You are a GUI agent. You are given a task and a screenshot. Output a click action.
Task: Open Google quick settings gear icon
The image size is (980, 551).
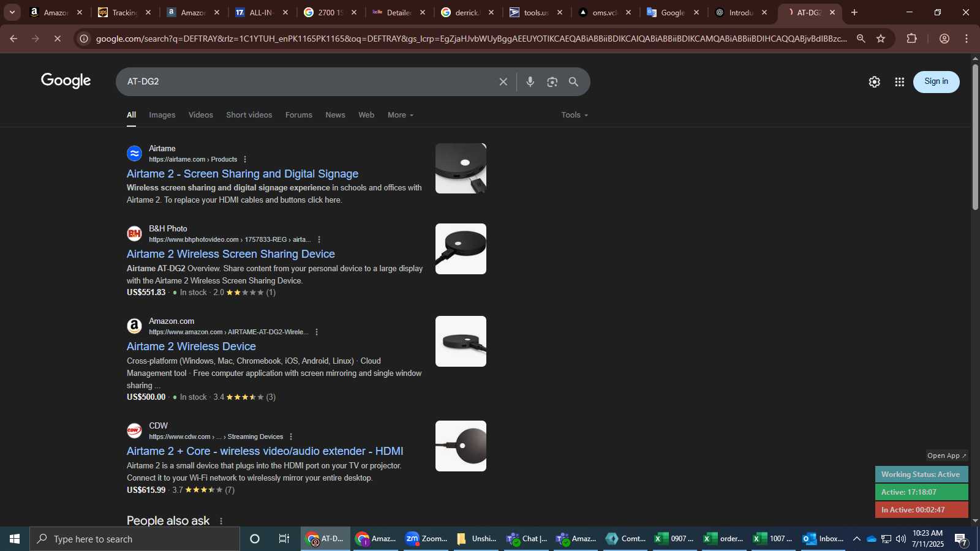874,82
